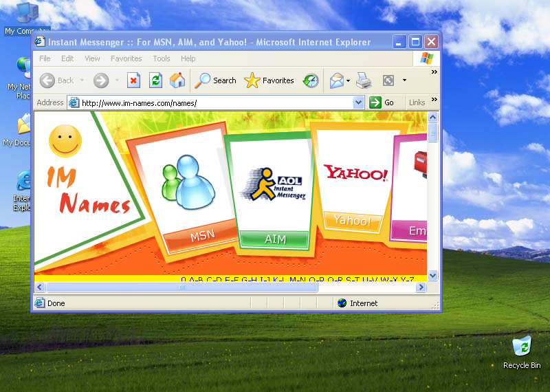550x392 pixels.
Task: Expand the Links bar chevron
Action: click(434, 99)
